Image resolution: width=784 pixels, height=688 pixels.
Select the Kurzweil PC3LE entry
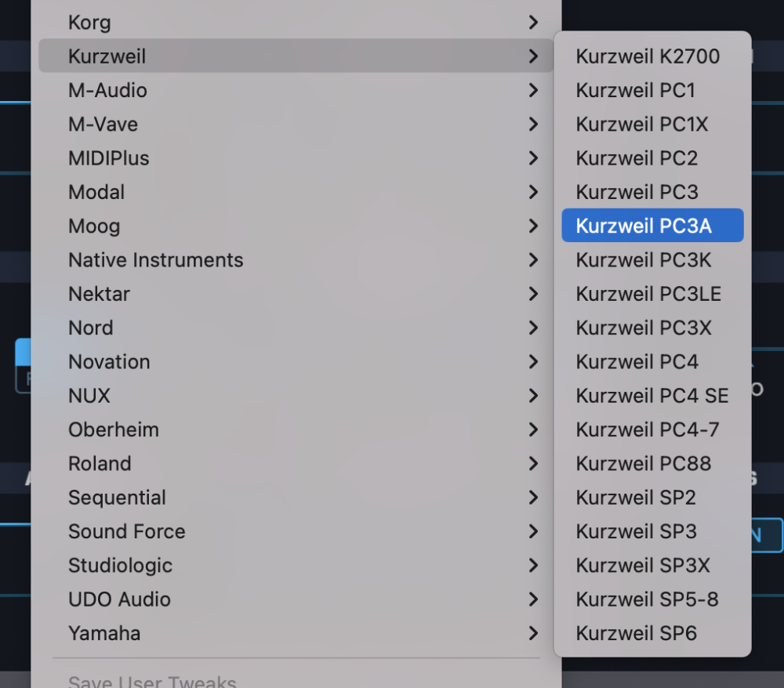coord(648,294)
